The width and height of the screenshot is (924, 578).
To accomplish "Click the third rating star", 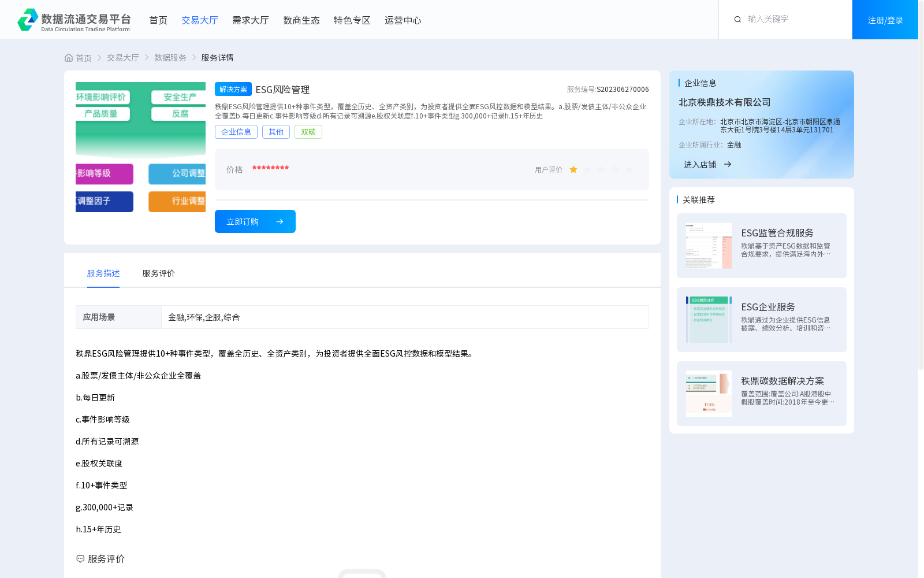I will [601, 169].
